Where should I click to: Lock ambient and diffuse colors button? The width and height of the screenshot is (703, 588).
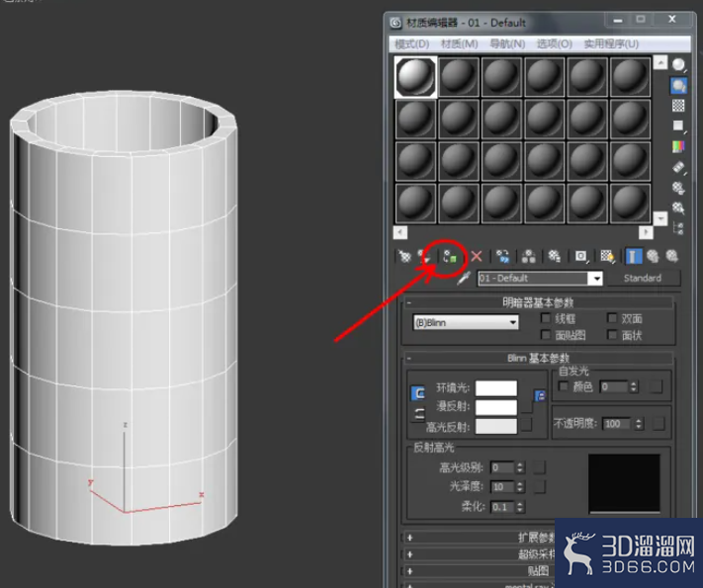(418, 393)
